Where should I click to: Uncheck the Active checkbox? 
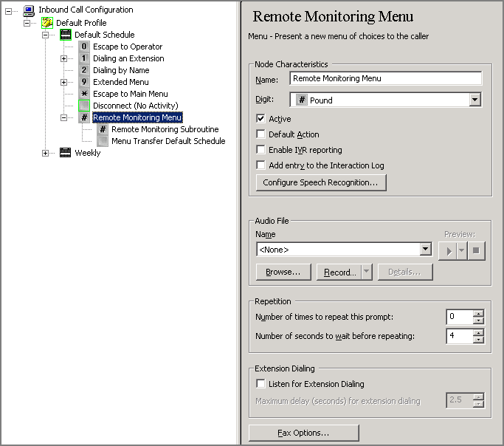(260, 119)
